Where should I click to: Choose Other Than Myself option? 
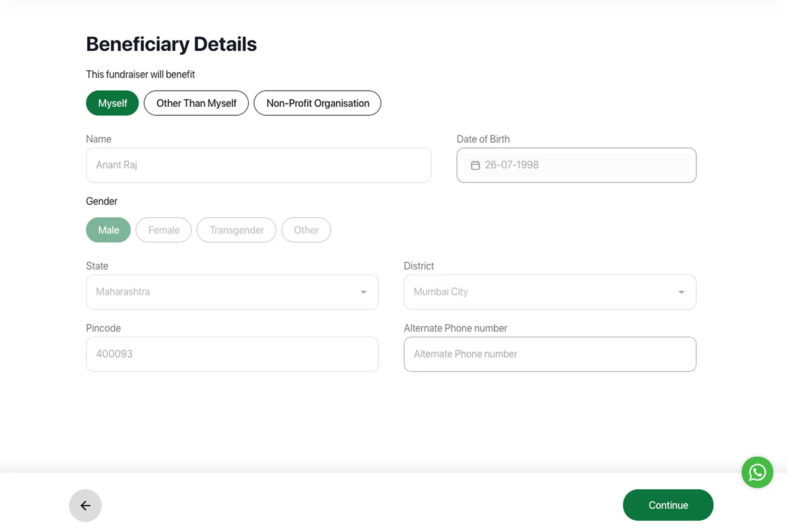click(196, 103)
